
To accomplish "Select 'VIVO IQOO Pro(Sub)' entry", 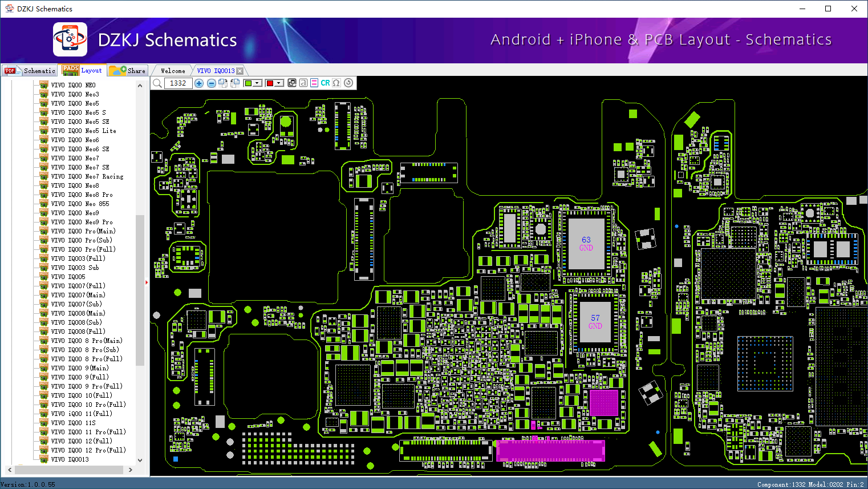I will pyautogui.click(x=82, y=240).
